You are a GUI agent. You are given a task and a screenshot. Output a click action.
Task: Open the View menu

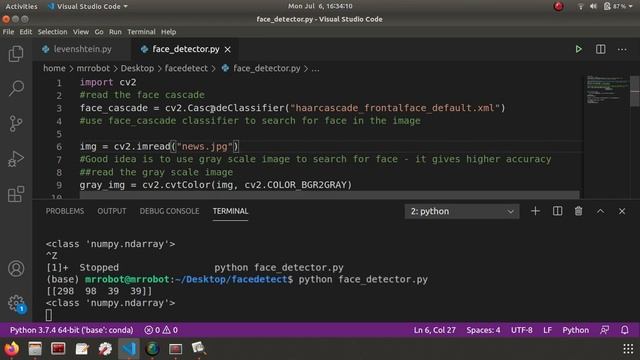(x=81, y=32)
